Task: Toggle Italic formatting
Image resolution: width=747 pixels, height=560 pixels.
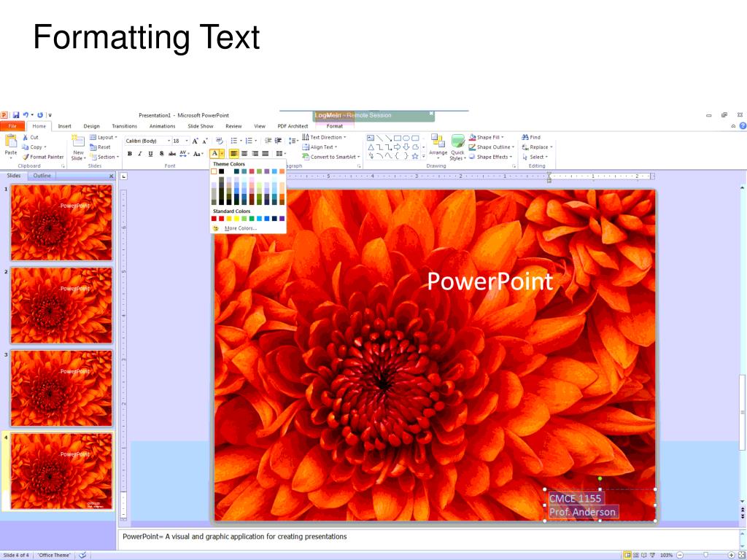Action: click(139, 154)
